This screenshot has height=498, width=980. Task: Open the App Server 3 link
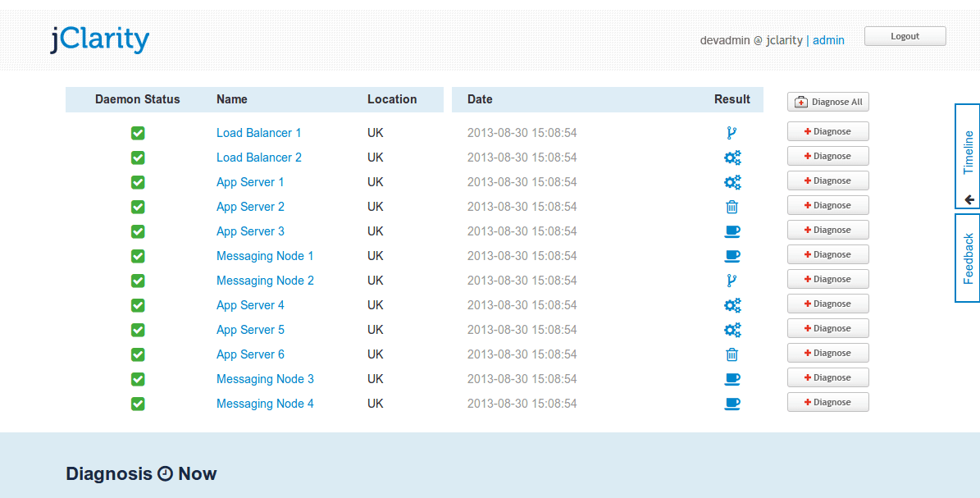pyautogui.click(x=250, y=231)
